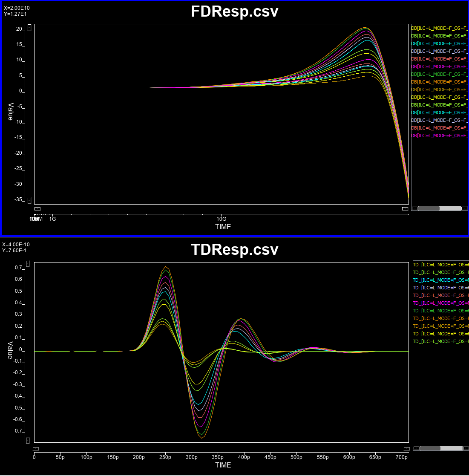Click left X-axis range handle under TDResp plot
The width and height of the screenshot is (469, 476).
coord(36,448)
